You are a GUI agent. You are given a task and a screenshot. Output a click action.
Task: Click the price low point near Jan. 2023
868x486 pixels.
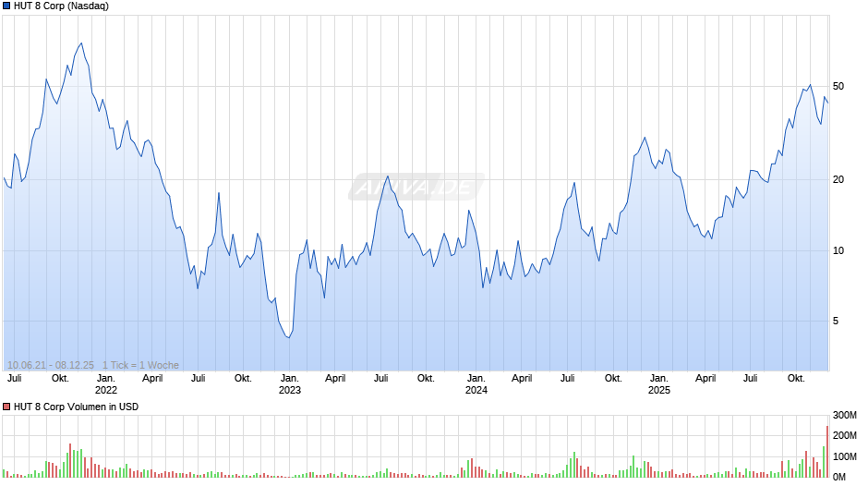pyautogui.click(x=288, y=337)
